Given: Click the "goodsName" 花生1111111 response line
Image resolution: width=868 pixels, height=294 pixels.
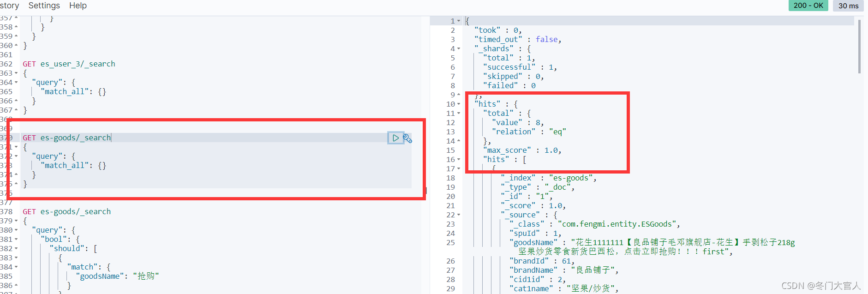Looking at the screenshot, I should point(652,247).
